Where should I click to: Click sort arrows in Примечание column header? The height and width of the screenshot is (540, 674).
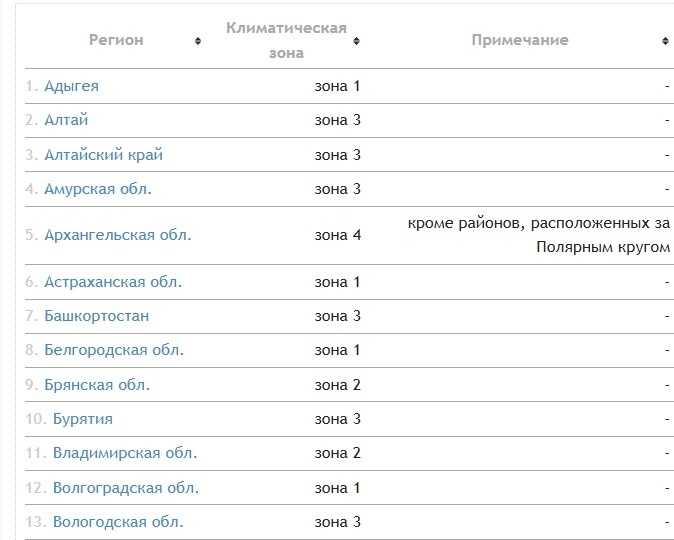point(665,41)
